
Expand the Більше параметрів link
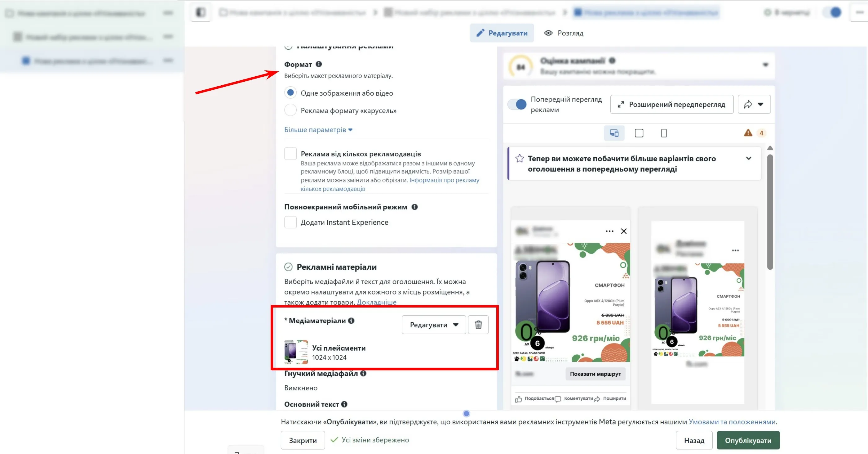318,130
